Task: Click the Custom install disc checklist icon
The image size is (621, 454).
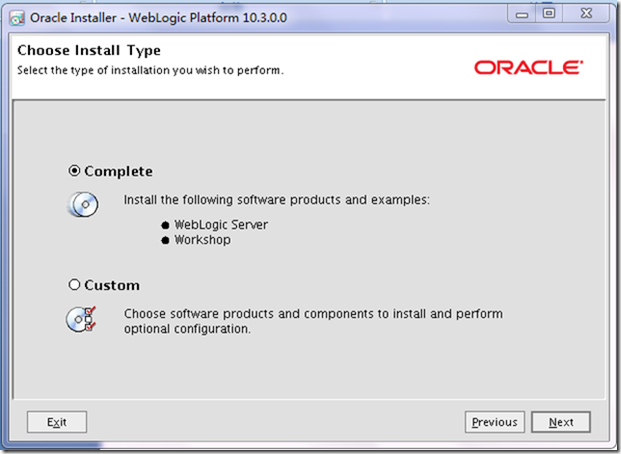Action: pos(81,319)
